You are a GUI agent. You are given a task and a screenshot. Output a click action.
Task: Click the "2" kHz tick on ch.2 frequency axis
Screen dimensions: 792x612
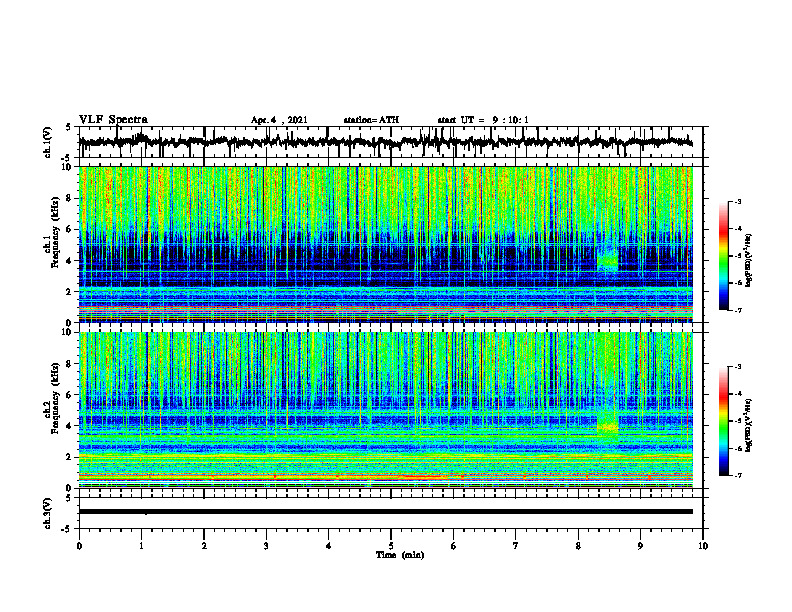click(69, 457)
